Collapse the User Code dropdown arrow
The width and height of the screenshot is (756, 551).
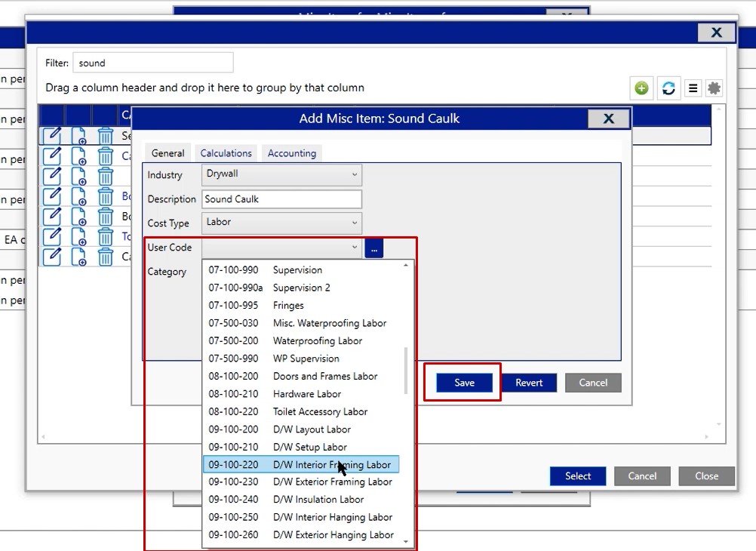[x=355, y=248]
